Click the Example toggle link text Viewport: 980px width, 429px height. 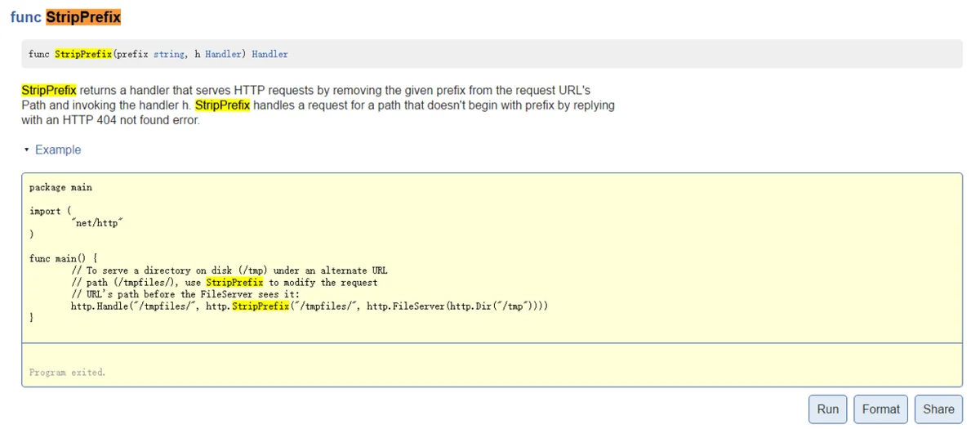(x=58, y=150)
